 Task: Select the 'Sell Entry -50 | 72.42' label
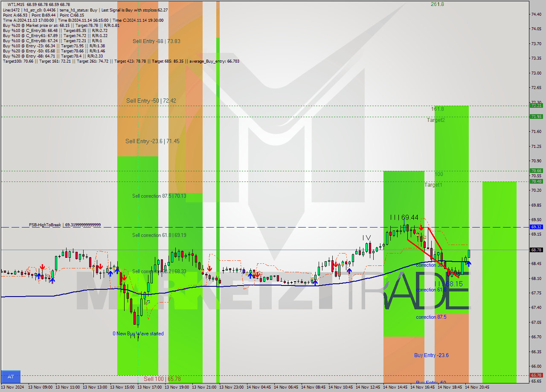[151, 101]
